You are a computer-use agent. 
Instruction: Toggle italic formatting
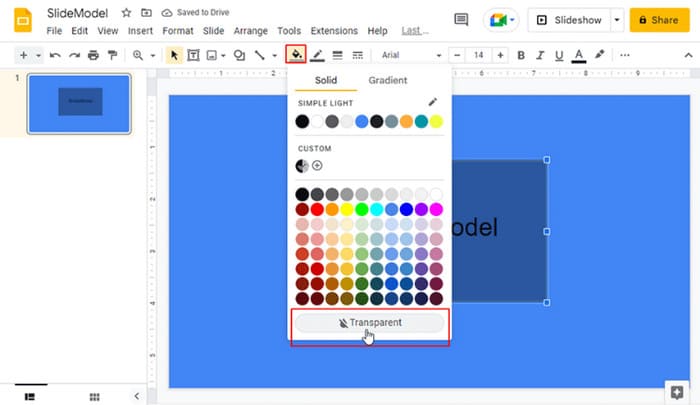point(540,55)
